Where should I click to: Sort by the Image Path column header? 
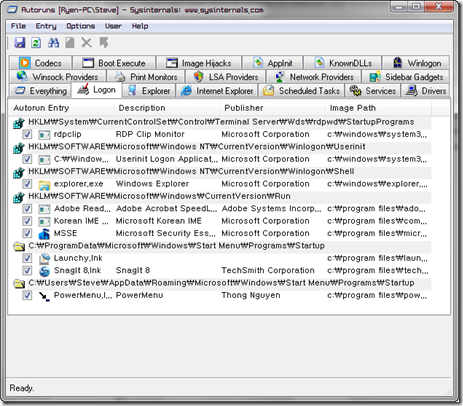(x=378, y=108)
